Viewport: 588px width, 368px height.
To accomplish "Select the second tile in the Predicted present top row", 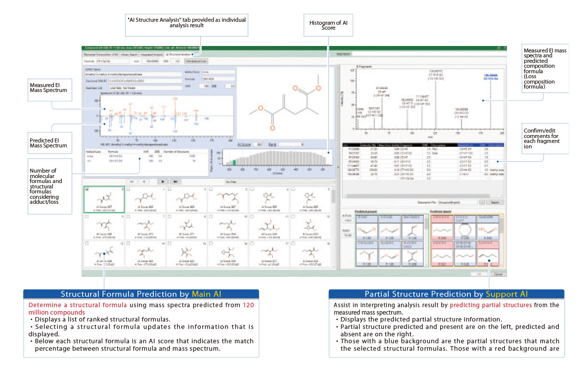I will click(x=389, y=228).
